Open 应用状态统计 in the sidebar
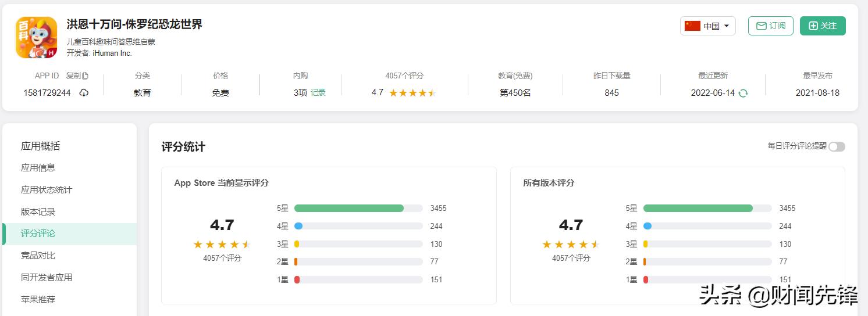Viewport: 868px width, 316px height. (47, 190)
